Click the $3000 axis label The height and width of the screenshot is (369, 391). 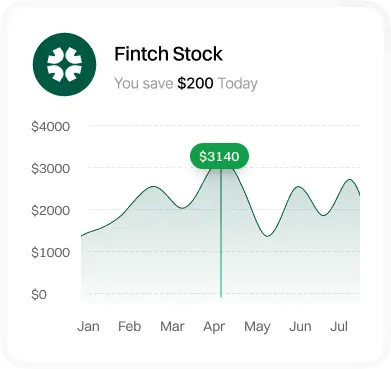click(x=51, y=169)
